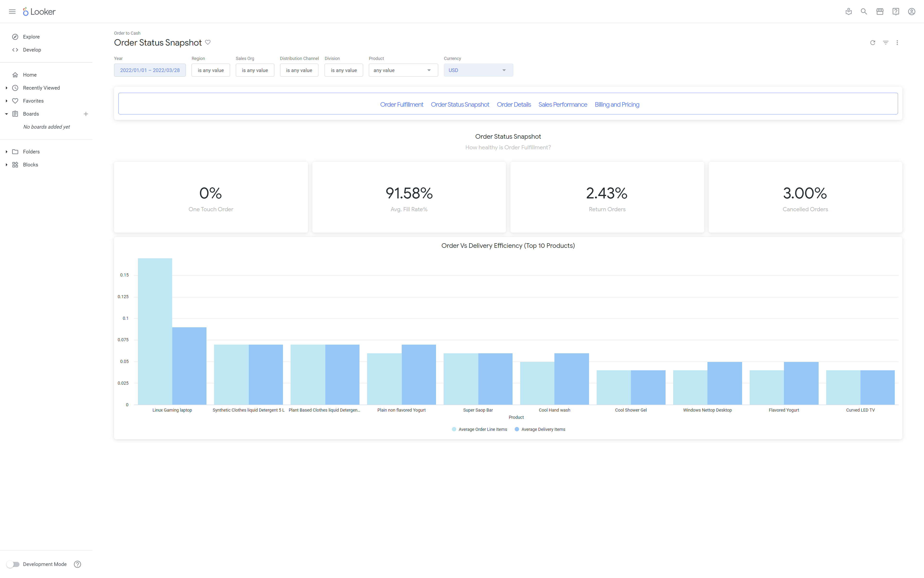Open the search magnifier icon
The image size is (924, 578).
pyautogui.click(x=864, y=12)
